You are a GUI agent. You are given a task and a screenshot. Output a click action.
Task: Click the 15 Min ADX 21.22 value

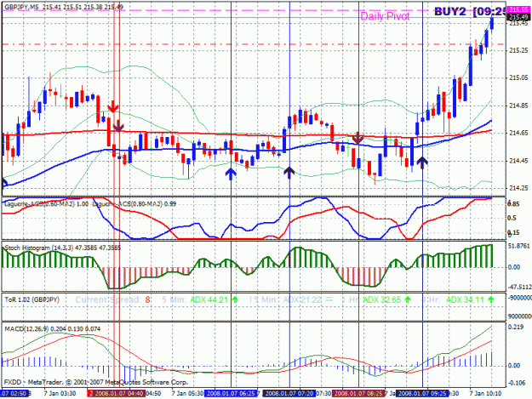tap(302, 299)
